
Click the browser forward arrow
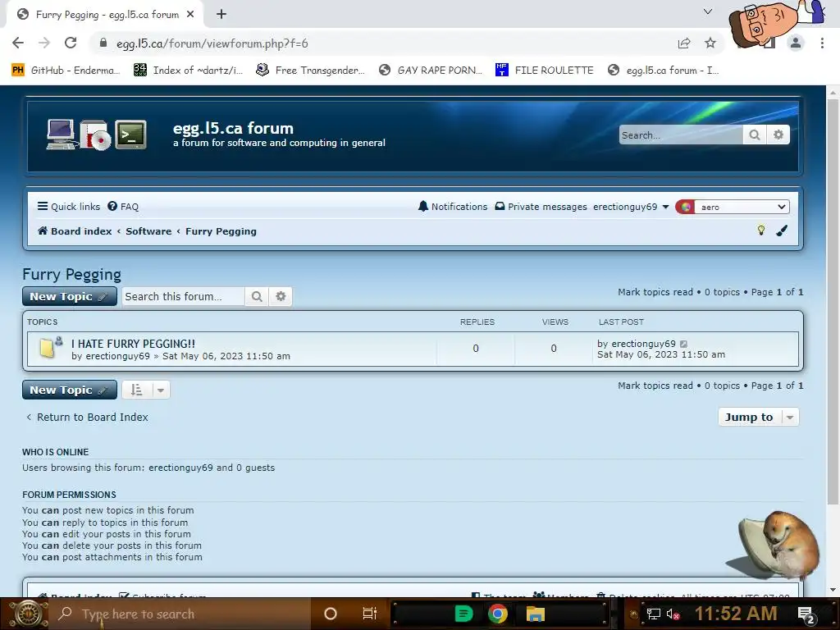click(44, 43)
